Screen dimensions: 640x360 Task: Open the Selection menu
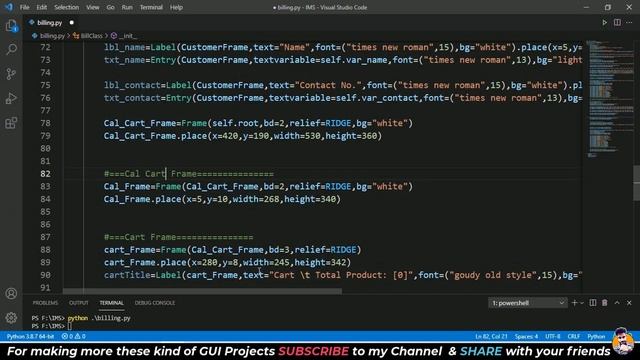click(67, 7)
